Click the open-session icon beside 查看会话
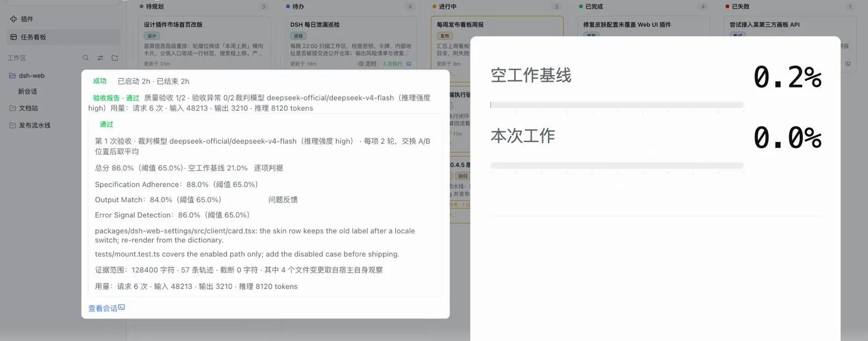868x341 pixels. click(x=122, y=307)
